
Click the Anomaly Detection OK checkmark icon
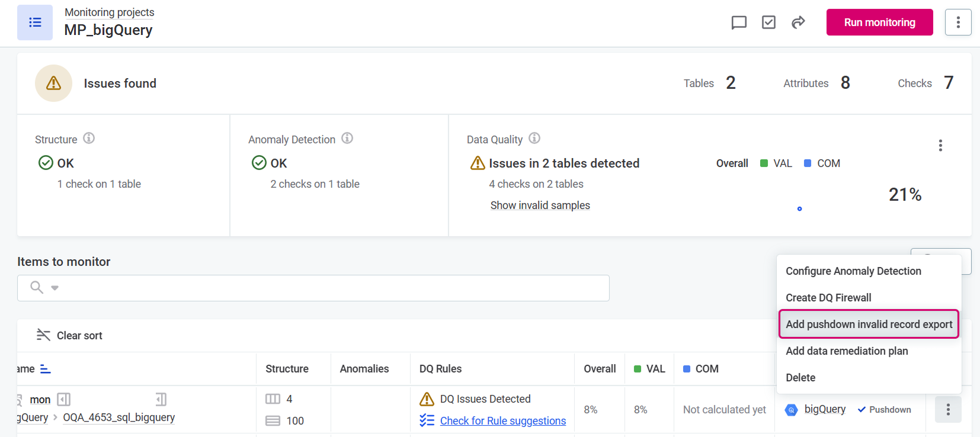tap(259, 162)
